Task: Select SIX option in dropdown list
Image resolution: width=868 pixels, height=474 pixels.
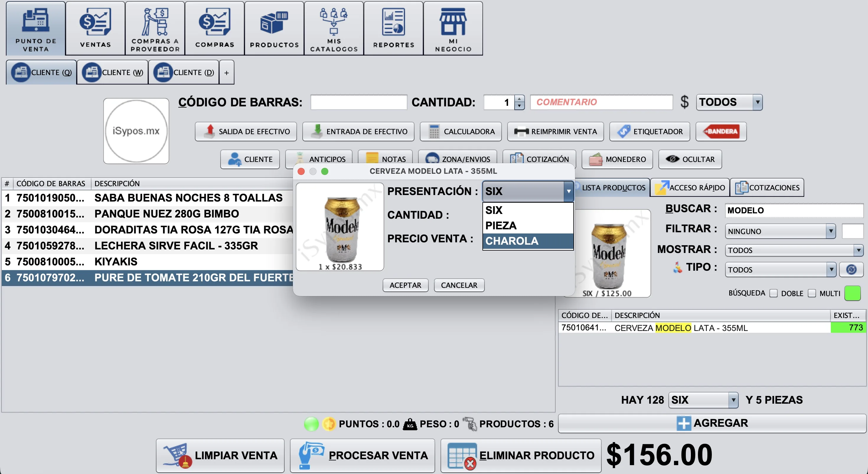Action: (528, 210)
